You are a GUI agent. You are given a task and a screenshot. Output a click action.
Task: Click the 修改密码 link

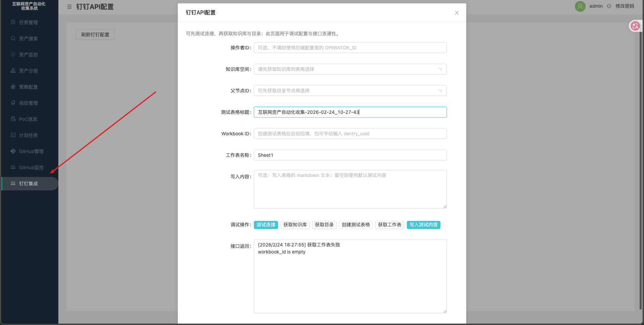625,6
